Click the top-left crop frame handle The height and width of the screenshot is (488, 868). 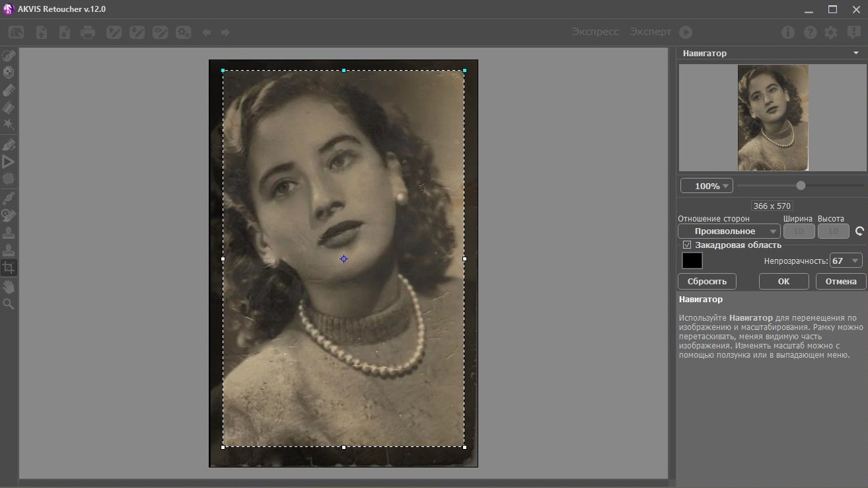tap(223, 70)
